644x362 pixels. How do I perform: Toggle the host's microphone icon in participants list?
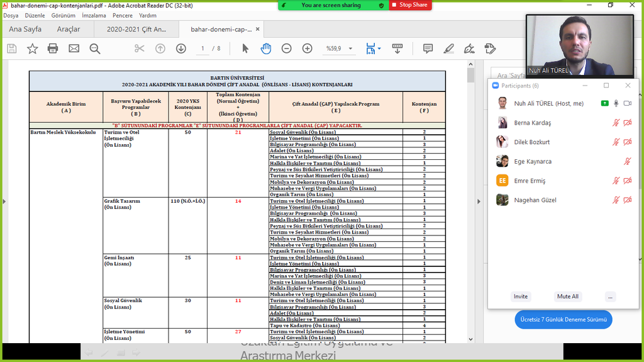pyautogui.click(x=616, y=103)
